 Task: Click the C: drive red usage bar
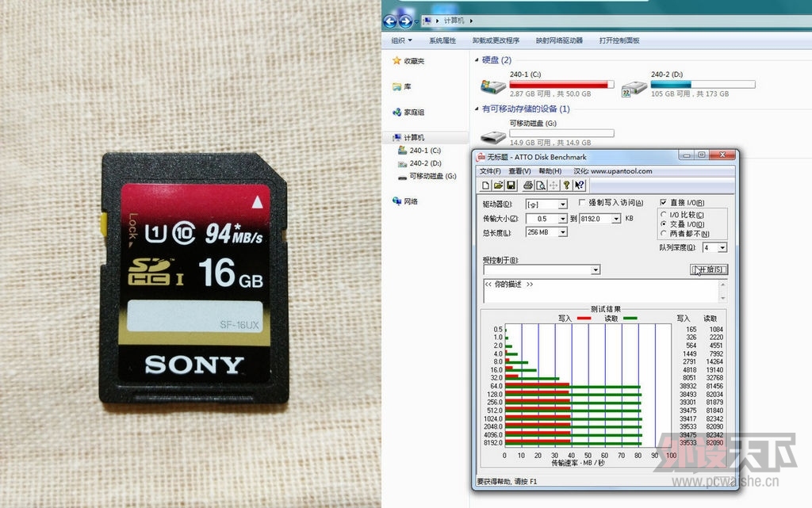tap(561, 84)
